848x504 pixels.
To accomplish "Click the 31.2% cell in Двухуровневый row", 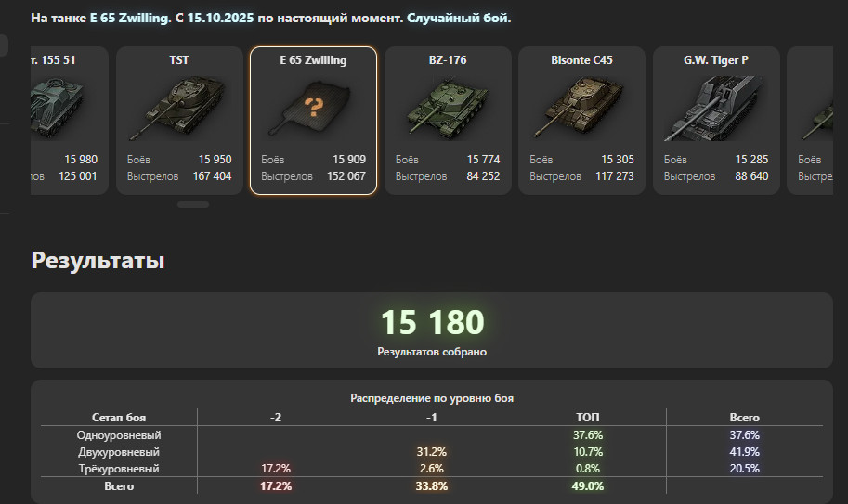I will 432,452.
